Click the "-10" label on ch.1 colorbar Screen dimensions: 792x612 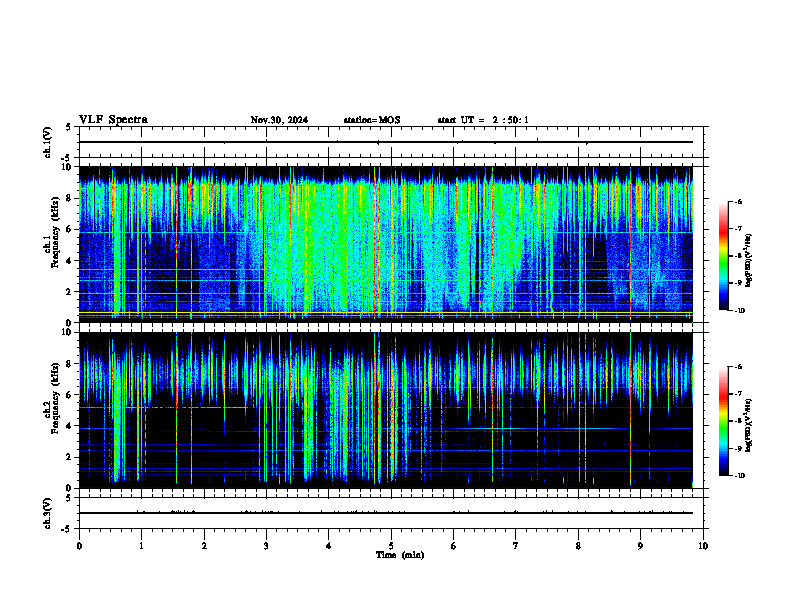[739, 310]
